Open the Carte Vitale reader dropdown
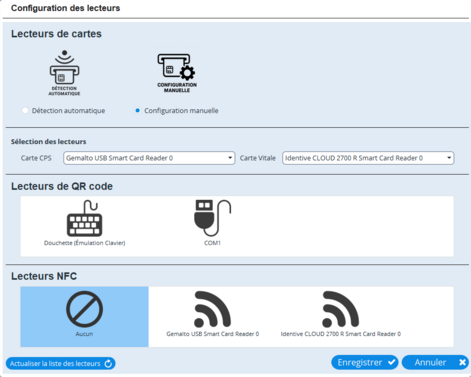Screen dimensions: 471x377 (368, 158)
